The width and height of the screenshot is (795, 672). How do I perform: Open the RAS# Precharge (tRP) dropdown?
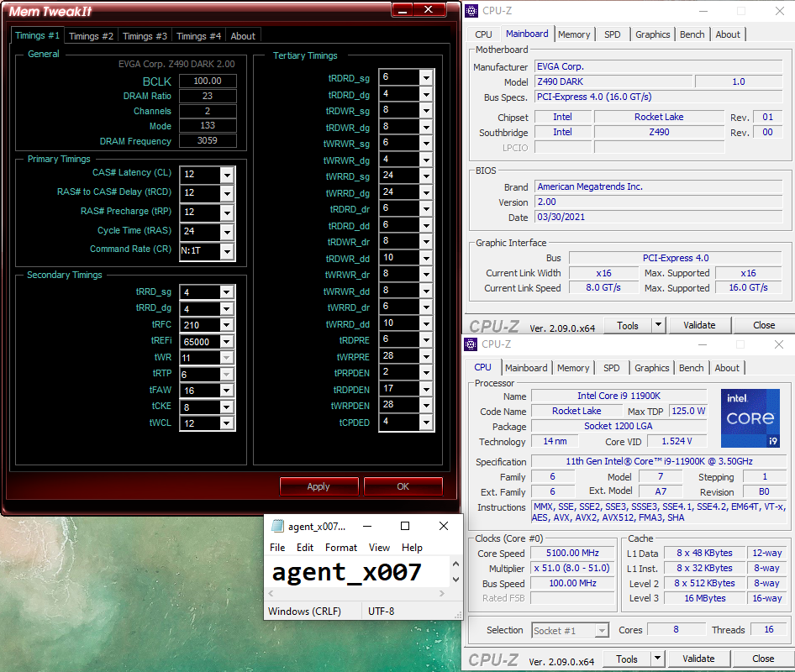(227, 213)
